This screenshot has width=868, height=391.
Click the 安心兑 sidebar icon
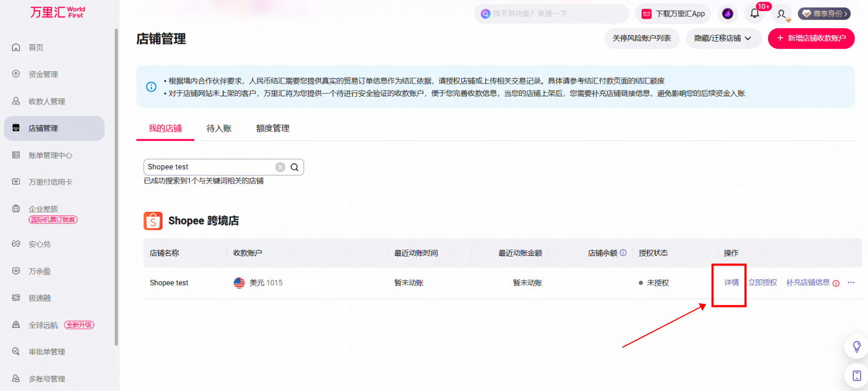pyautogui.click(x=16, y=244)
